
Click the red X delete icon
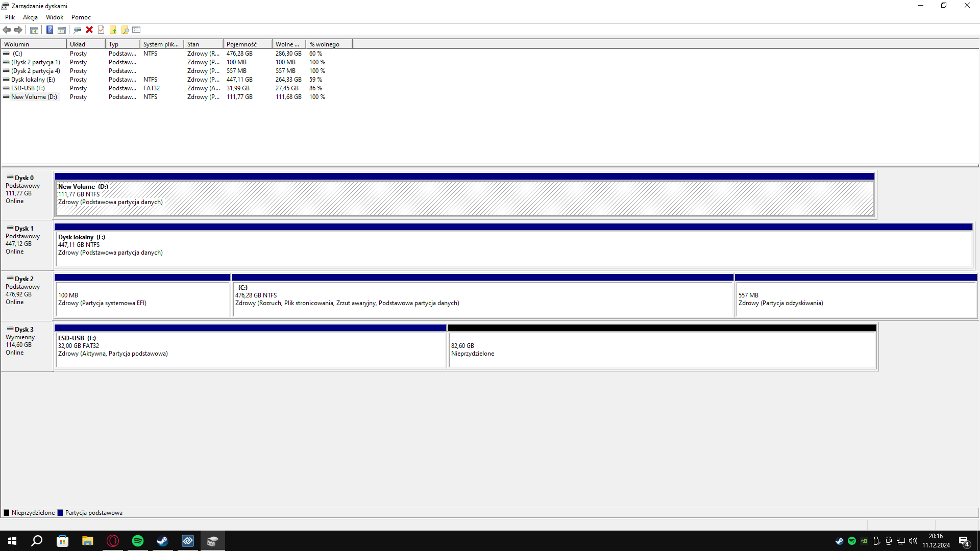89,30
